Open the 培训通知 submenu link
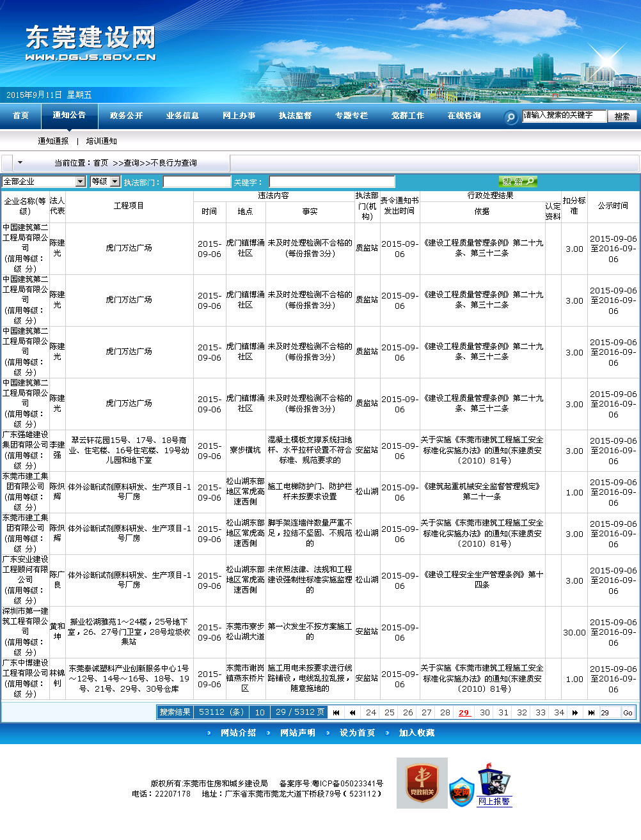This screenshot has width=641, height=840. tap(102, 141)
